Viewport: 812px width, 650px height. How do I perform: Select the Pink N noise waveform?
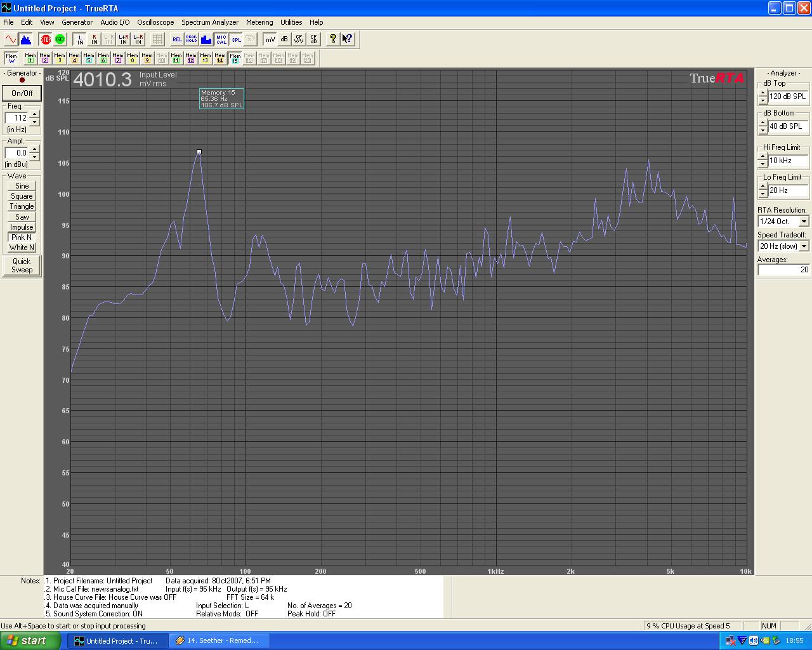pyautogui.click(x=22, y=237)
